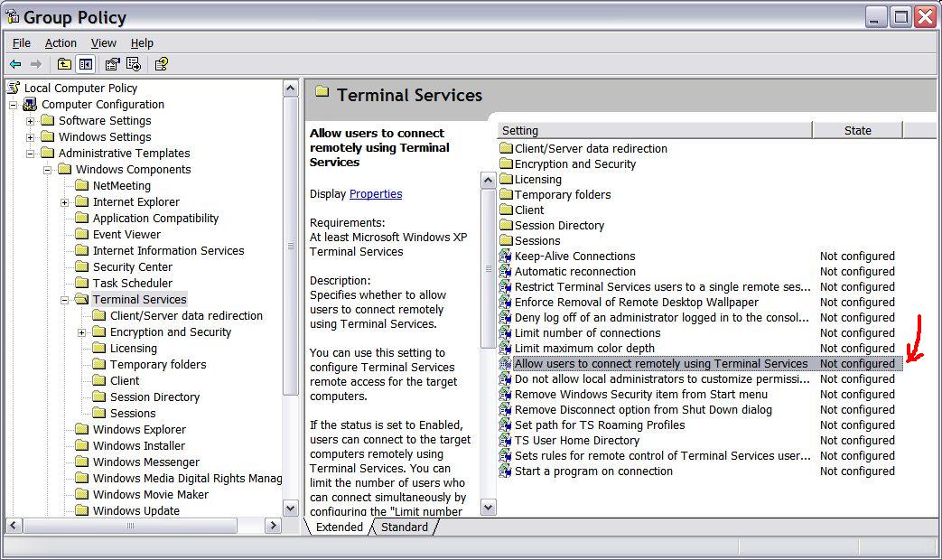Screen dimensions: 942x560
Task: Toggle the Show/Hide Console Tree icon
Action: (x=84, y=64)
